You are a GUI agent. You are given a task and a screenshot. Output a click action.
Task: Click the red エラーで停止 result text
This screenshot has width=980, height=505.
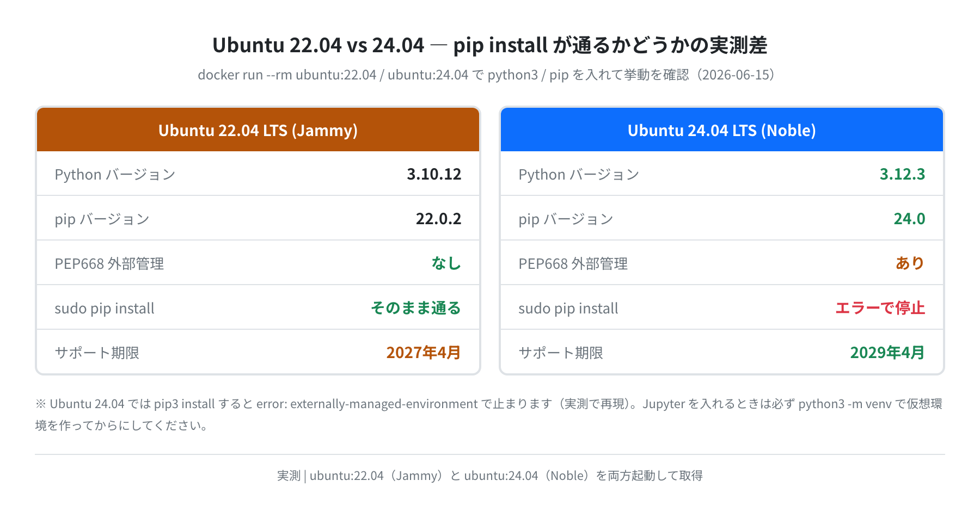pos(880,308)
